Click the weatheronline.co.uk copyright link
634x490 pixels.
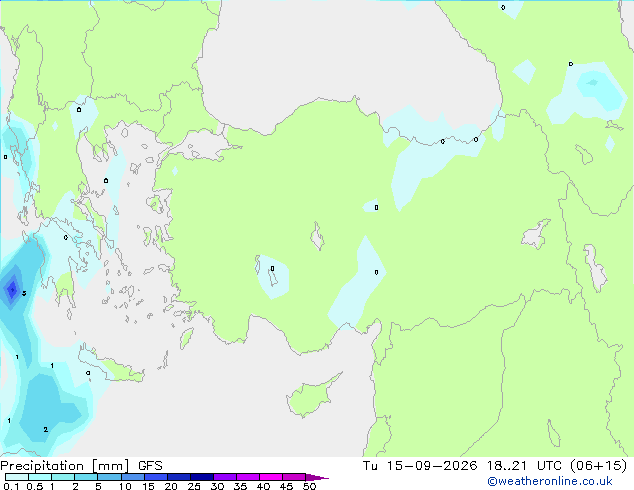(x=550, y=481)
